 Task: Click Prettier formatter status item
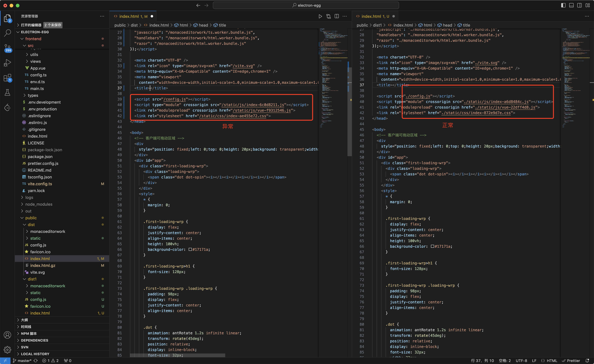tap(571, 361)
